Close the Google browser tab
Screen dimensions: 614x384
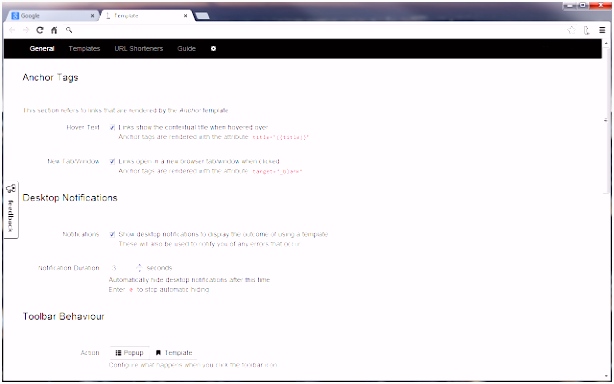[x=92, y=16]
